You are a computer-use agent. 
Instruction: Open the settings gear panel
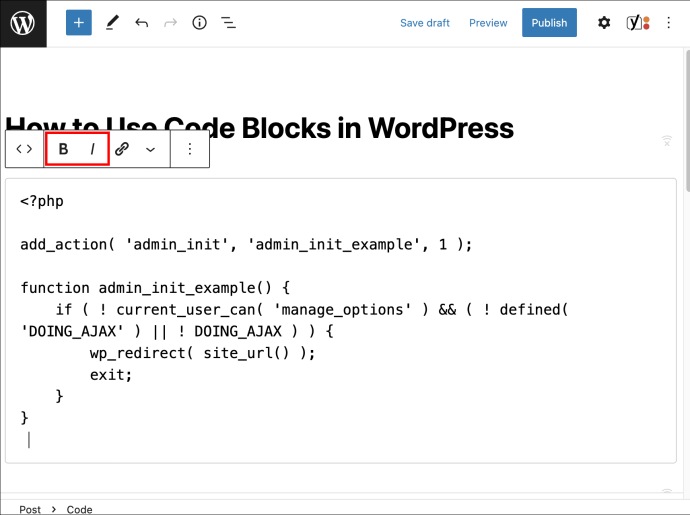point(604,22)
